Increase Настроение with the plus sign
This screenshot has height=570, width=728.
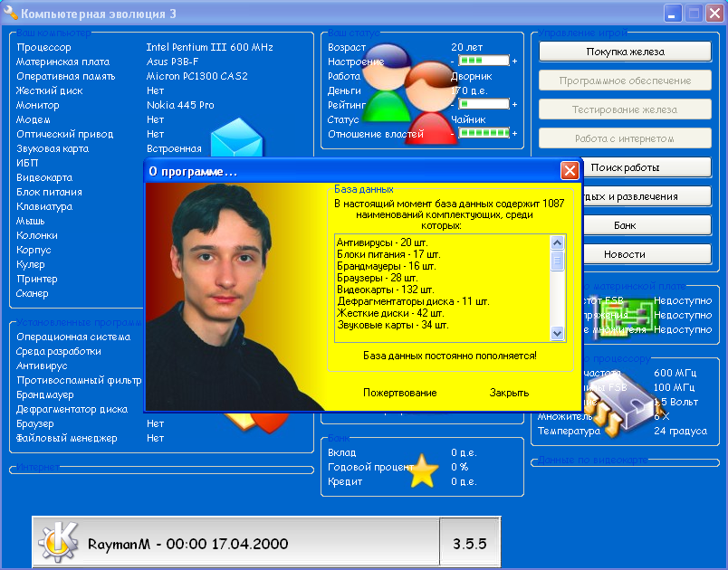click(x=514, y=62)
